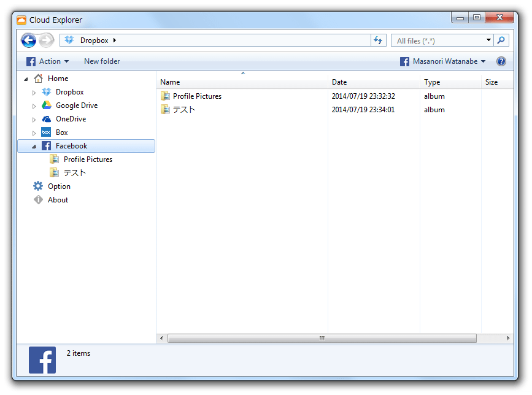This screenshot has height=395, width=532.
Task: Collapse the Home tree node
Action: 26,79
